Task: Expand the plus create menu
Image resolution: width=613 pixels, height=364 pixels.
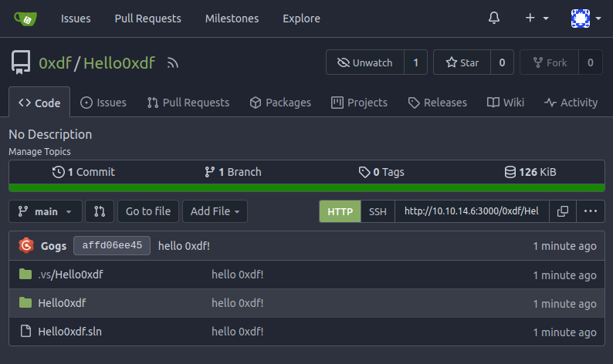Action: click(537, 19)
